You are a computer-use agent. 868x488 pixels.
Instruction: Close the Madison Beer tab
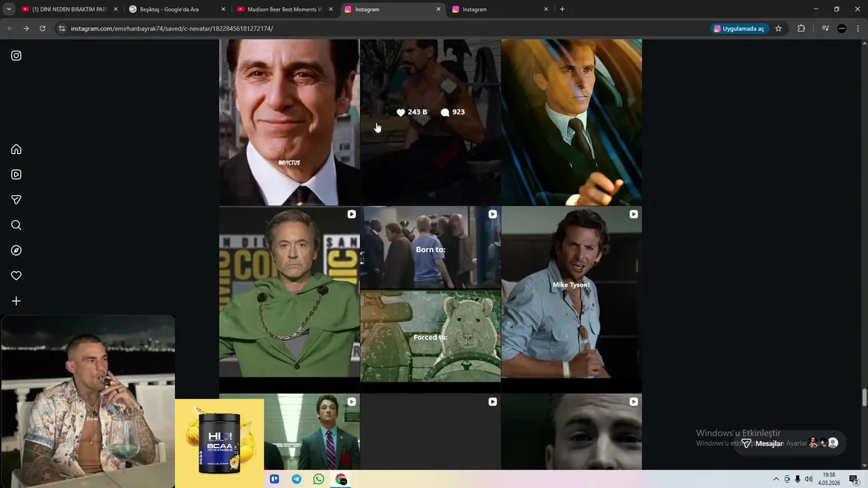(331, 9)
